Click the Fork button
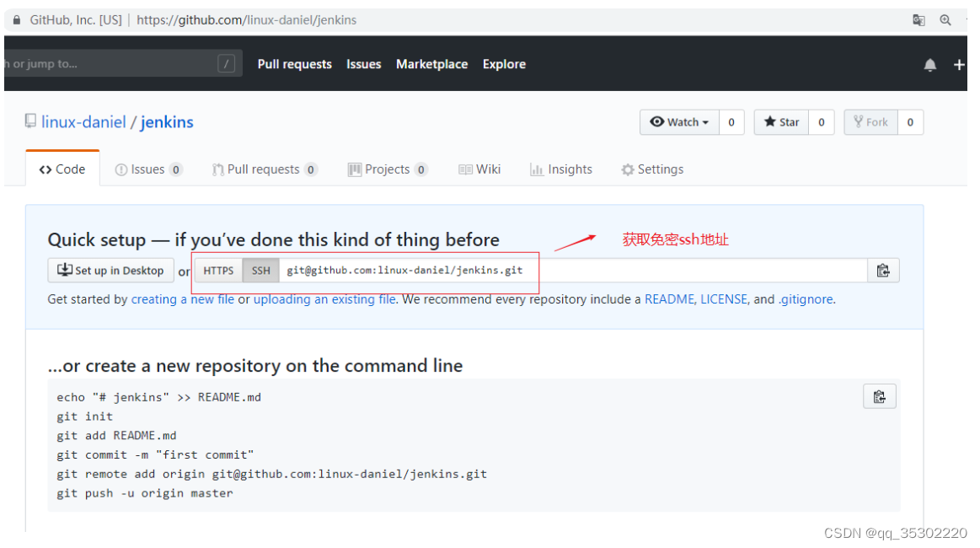980x548 pixels. (870, 122)
